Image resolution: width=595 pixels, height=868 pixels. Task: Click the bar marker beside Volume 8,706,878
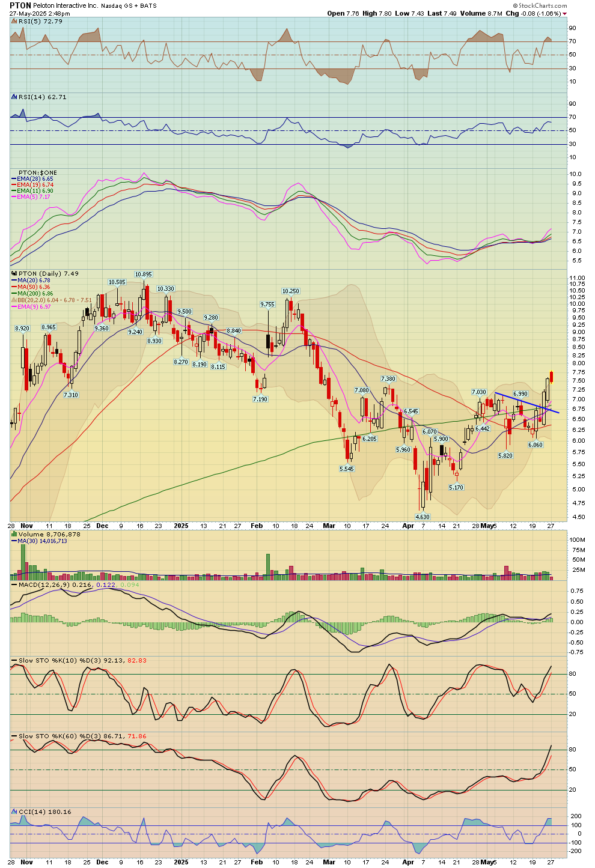point(14,534)
